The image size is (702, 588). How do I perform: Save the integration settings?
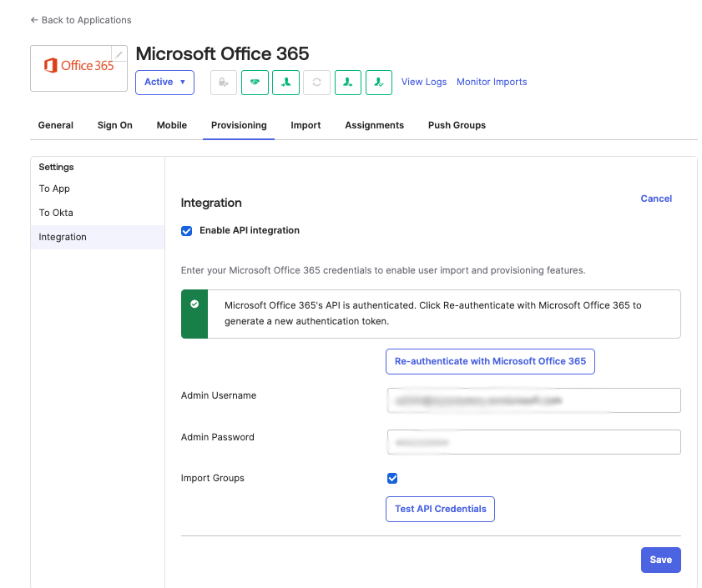660,560
